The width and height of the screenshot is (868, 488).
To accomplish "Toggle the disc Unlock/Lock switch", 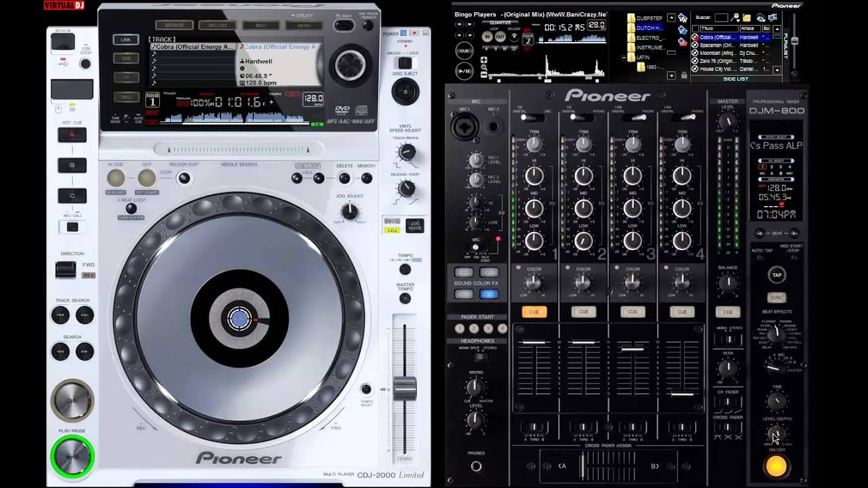I will [x=405, y=63].
